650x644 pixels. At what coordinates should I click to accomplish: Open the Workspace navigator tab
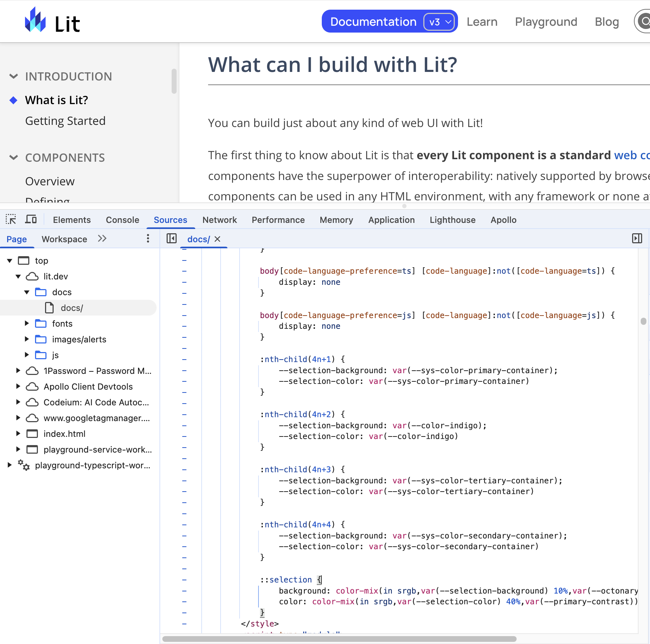(64, 239)
